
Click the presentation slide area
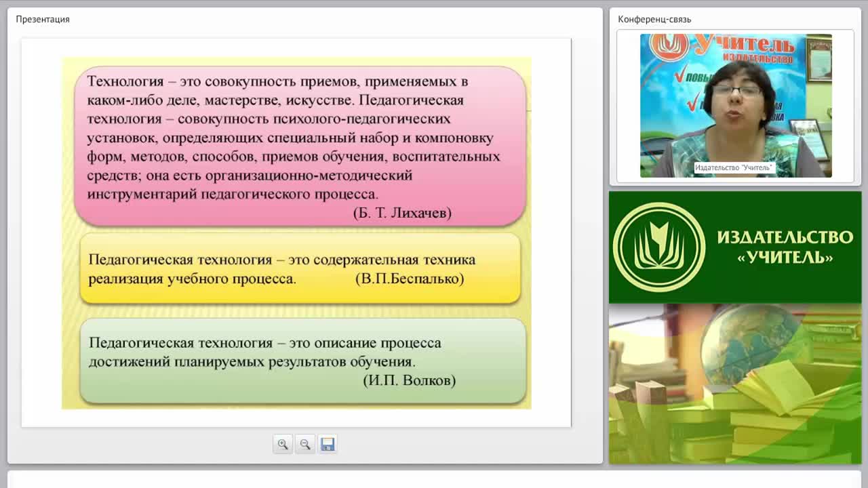(296, 232)
